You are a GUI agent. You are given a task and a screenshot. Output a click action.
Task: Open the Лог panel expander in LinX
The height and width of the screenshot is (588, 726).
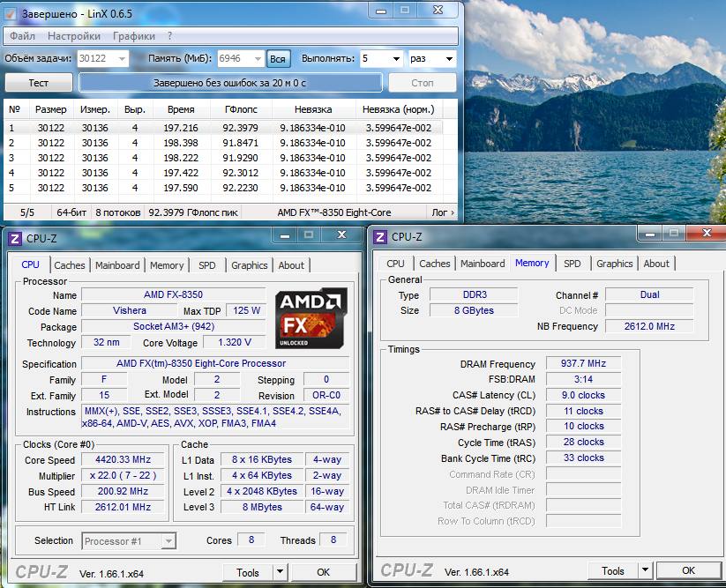(443, 212)
